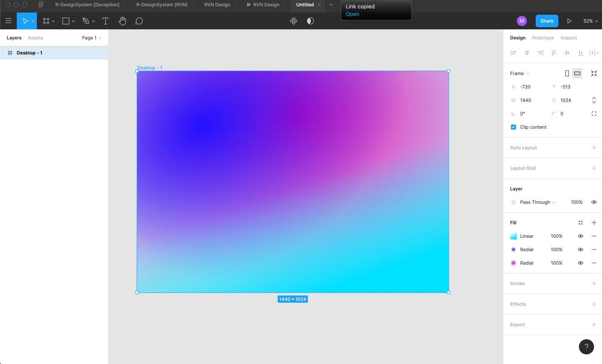Click the Share button

pos(547,21)
